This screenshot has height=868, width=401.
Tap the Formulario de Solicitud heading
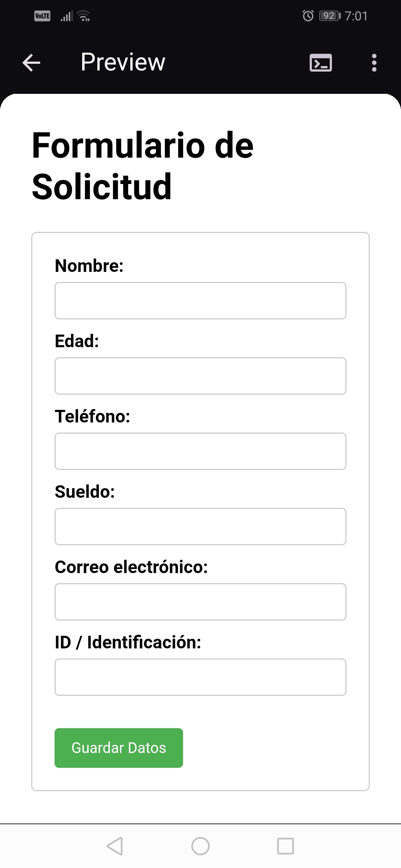click(x=143, y=165)
